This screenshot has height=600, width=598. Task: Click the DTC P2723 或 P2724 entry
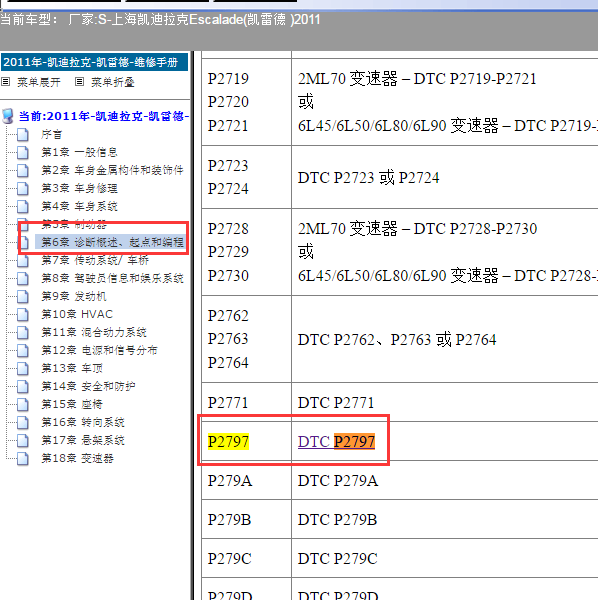368,178
